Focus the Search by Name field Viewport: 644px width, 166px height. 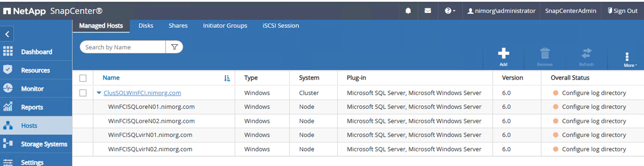(123, 47)
